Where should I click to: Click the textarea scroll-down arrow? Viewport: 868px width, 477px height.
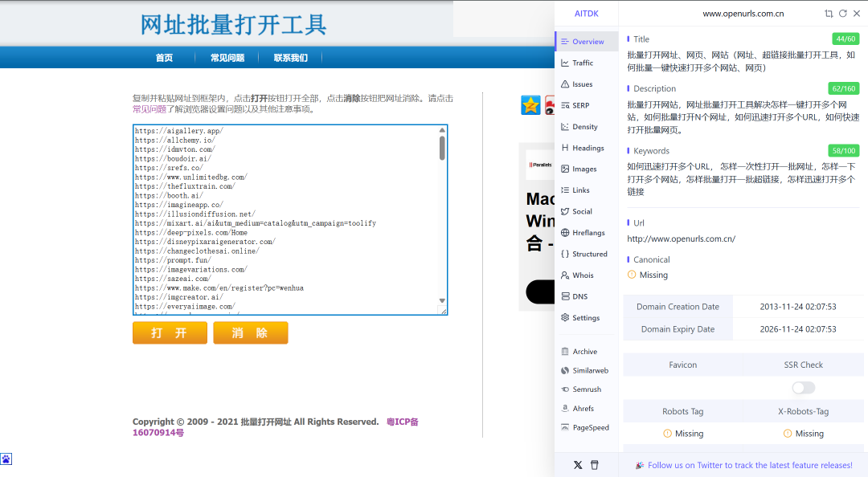442,300
